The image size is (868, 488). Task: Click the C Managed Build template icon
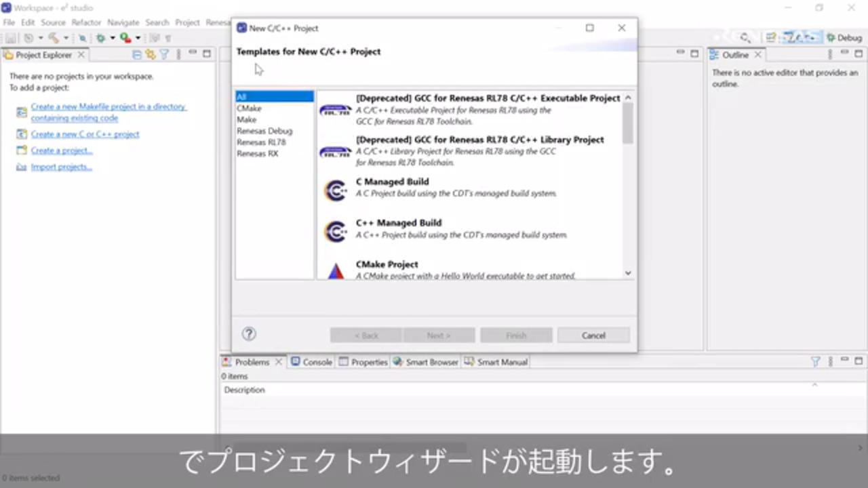point(336,190)
